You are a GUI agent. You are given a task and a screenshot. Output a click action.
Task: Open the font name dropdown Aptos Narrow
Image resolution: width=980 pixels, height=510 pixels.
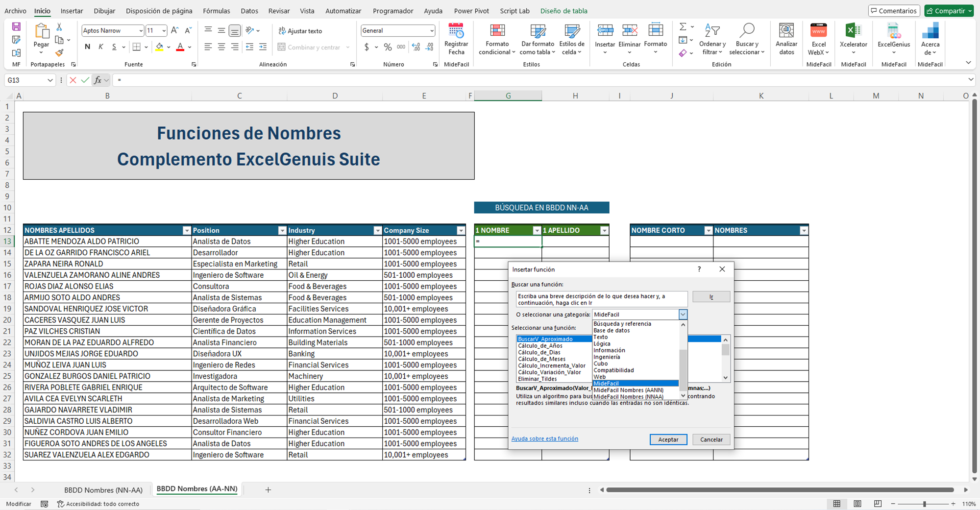(x=141, y=31)
